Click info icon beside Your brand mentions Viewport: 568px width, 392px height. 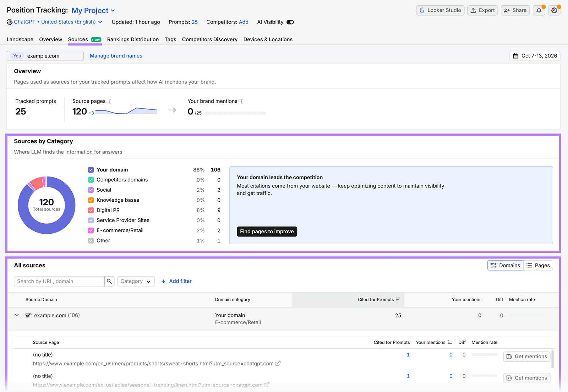click(242, 101)
